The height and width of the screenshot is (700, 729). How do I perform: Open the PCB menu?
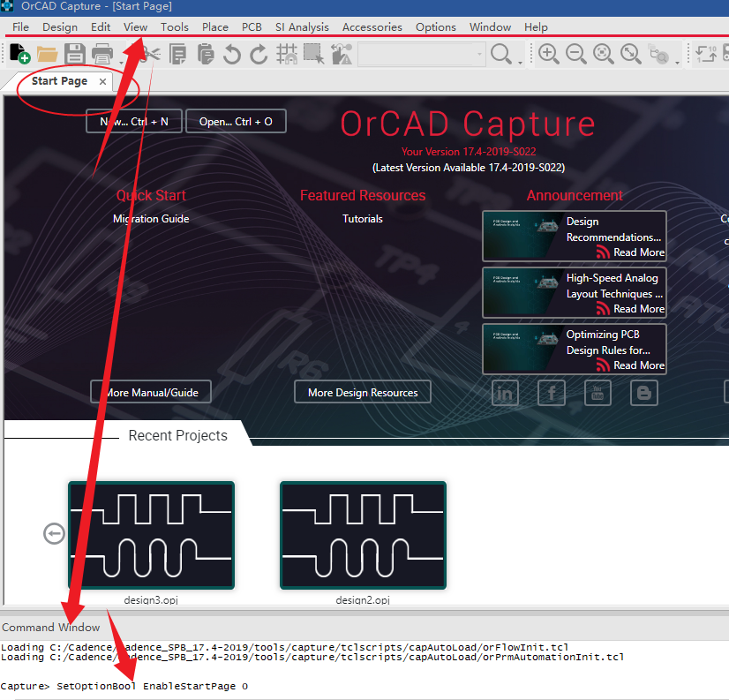tap(252, 27)
